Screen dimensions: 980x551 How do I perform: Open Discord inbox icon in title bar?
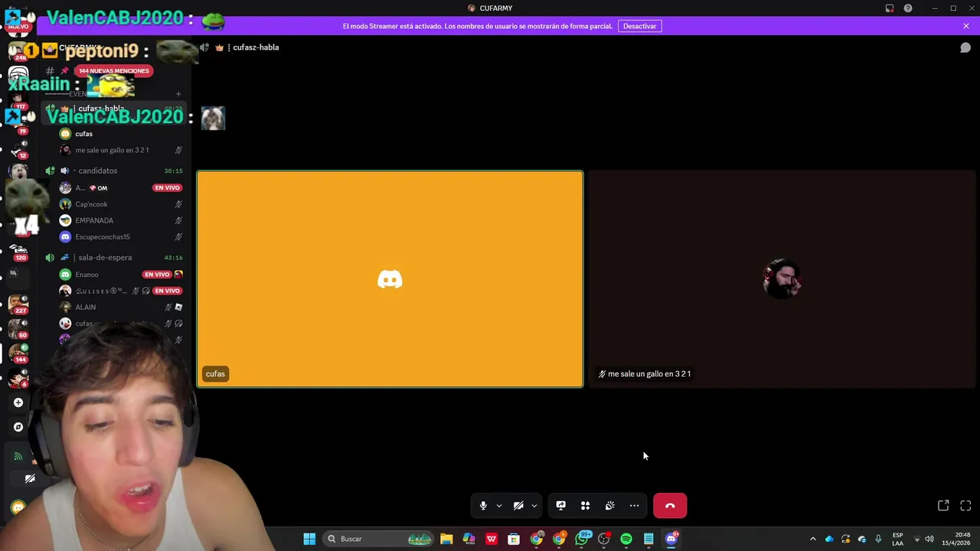coord(890,8)
